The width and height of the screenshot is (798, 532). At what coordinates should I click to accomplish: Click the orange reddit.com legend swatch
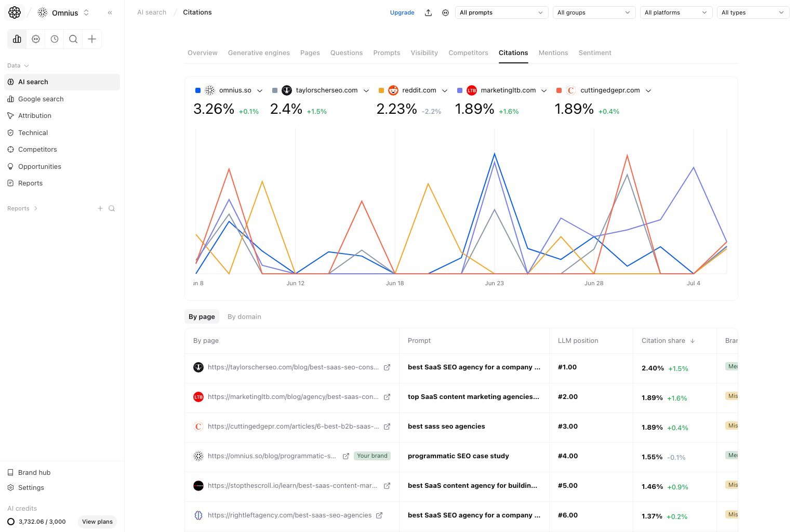pyautogui.click(x=381, y=90)
